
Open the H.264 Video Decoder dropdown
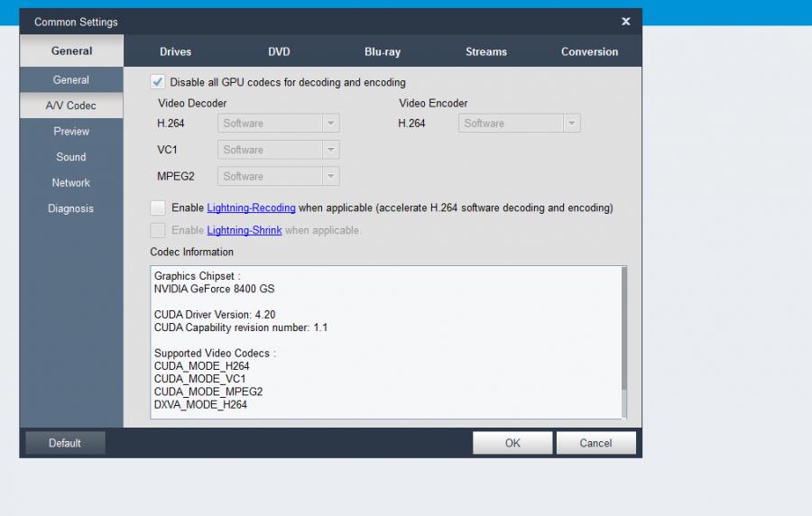coord(279,124)
